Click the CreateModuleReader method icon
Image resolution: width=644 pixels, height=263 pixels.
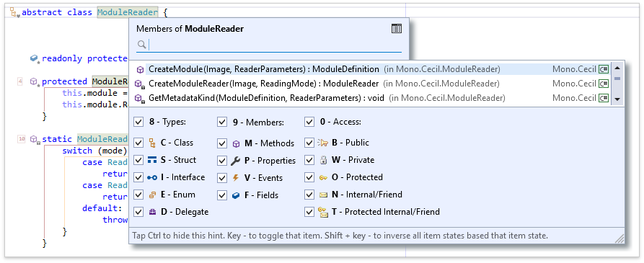point(140,84)
